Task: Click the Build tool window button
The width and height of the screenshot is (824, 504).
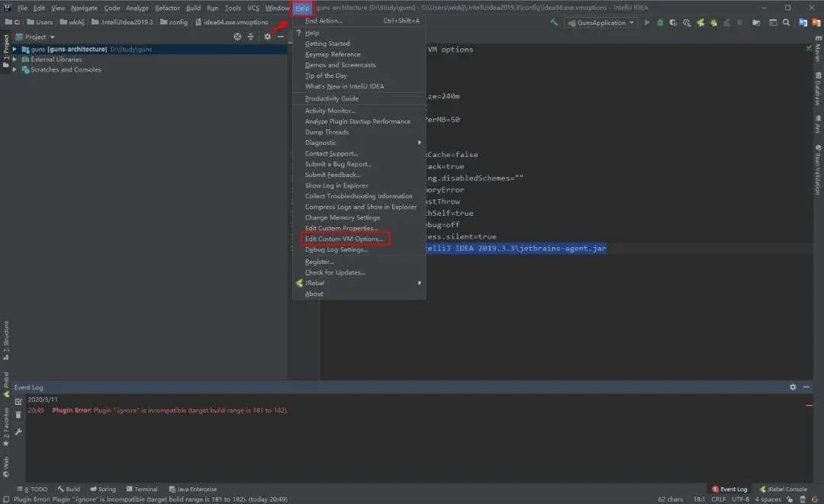Action: click(69, 489)
